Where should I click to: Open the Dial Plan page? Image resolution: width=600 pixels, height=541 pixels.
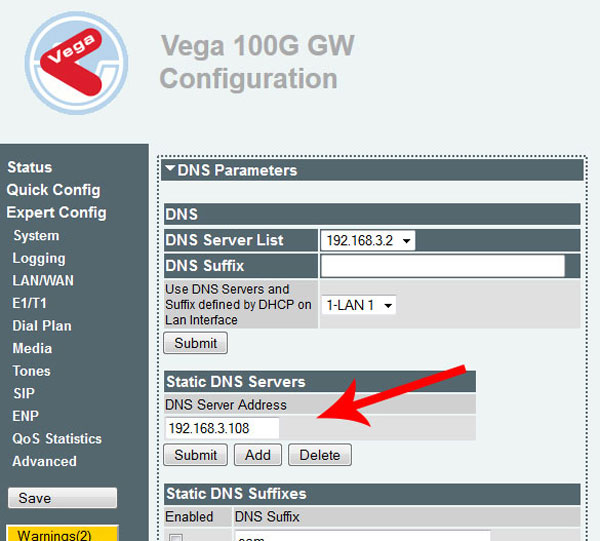[x=42, y=326]
